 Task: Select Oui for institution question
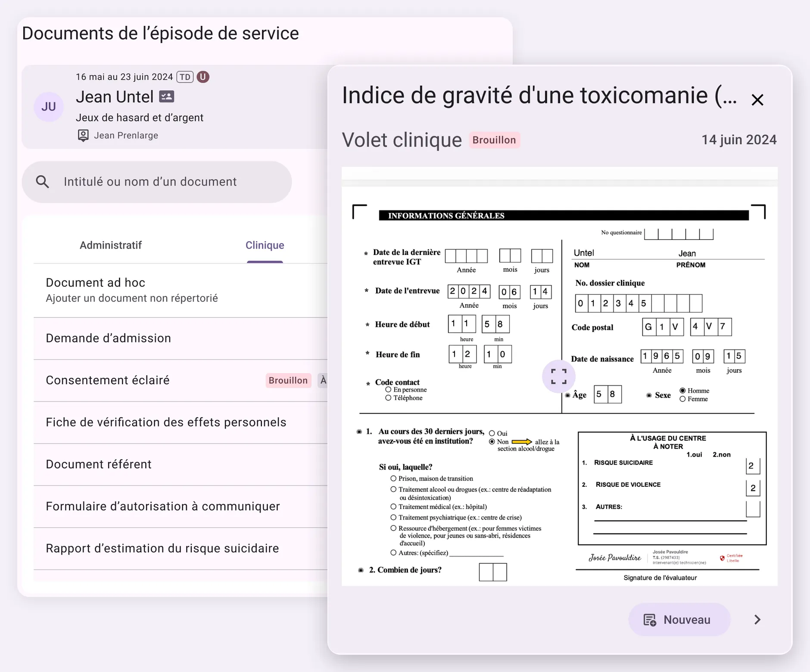[492, 433]
